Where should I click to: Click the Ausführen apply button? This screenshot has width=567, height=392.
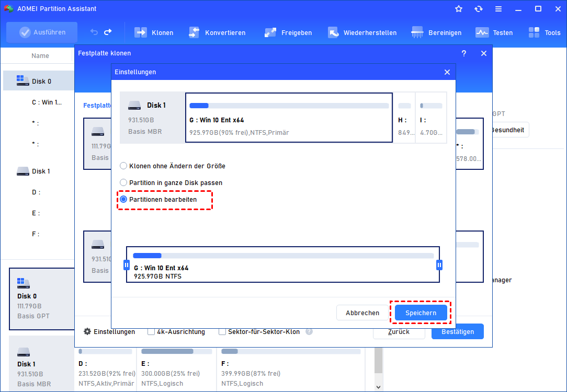[42, 32]
